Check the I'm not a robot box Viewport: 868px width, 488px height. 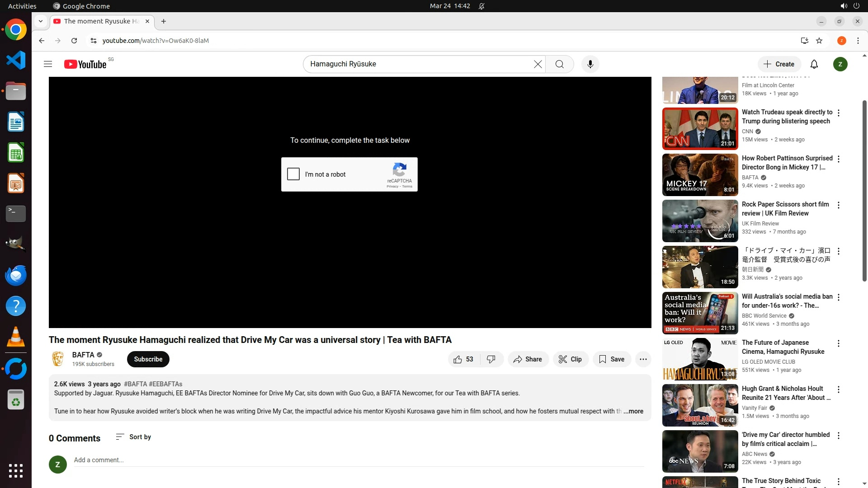pyautogui.click(x=293, y=174)
